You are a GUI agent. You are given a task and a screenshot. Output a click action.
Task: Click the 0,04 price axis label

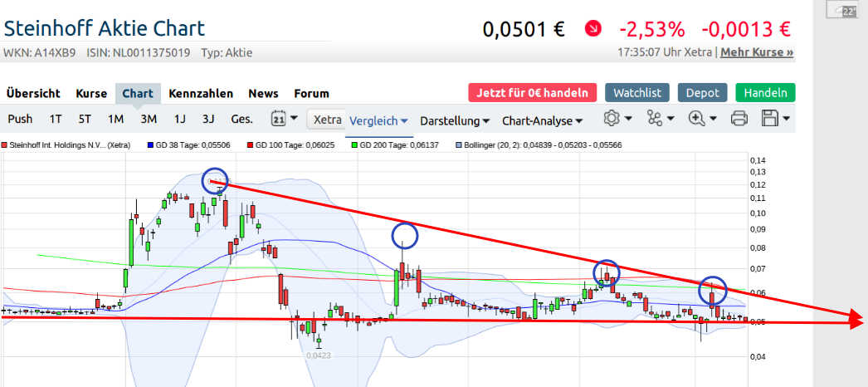pyautogui.click(x=757, y=357)
